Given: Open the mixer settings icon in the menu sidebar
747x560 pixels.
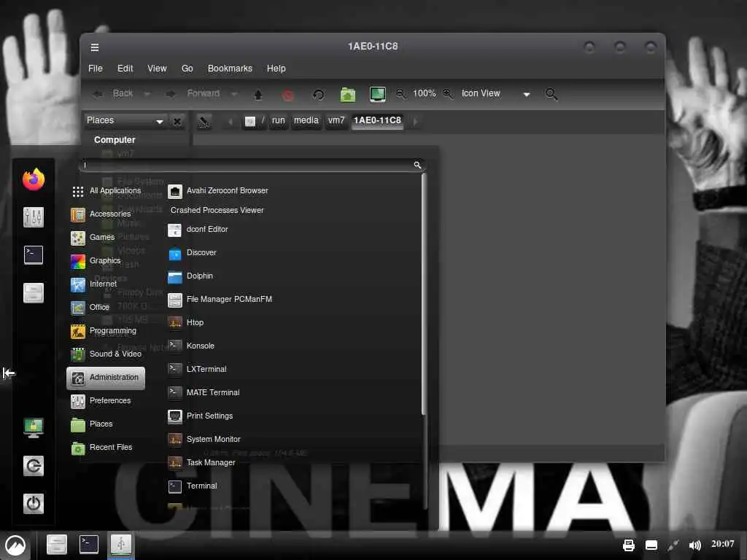Looking at the screenshot, I should pos(34,217).
